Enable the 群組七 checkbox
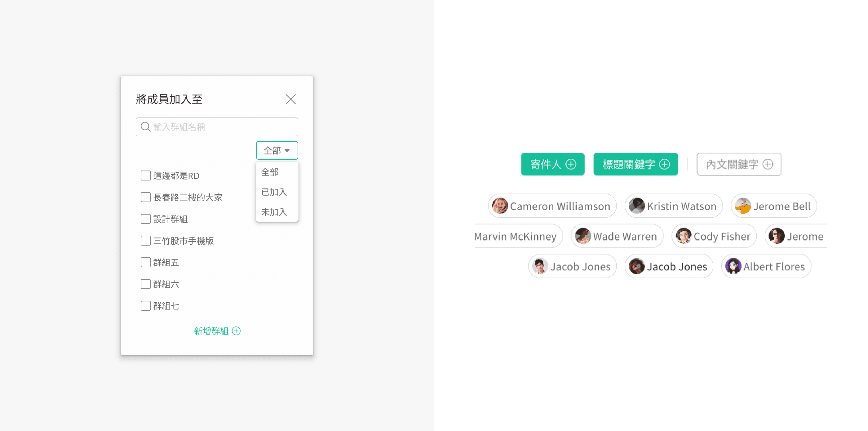Image resolution: width=868 pixels, height=431 pixels. pos(146,306)
